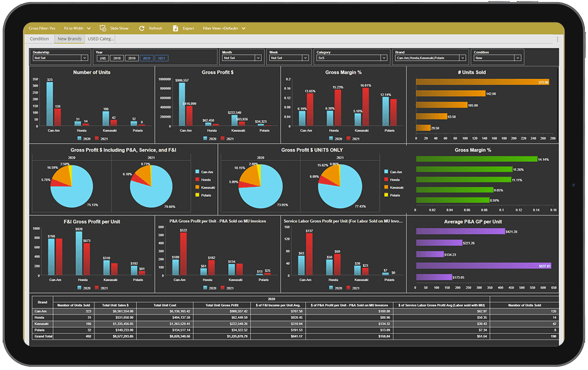Image resolution: width=588 pixels, height=370 pixels.
Task: Click the Slide Show icon
Action: pos(103,28)
